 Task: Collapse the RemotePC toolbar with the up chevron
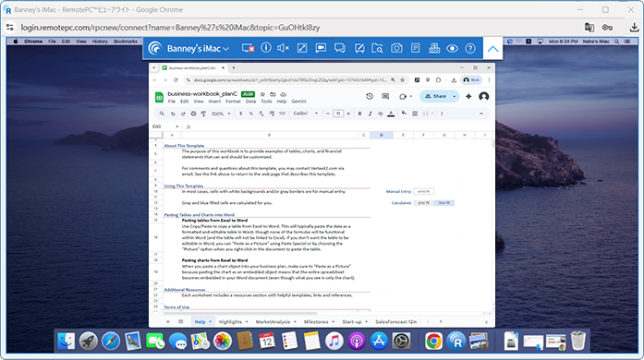[x=492, y=49]
